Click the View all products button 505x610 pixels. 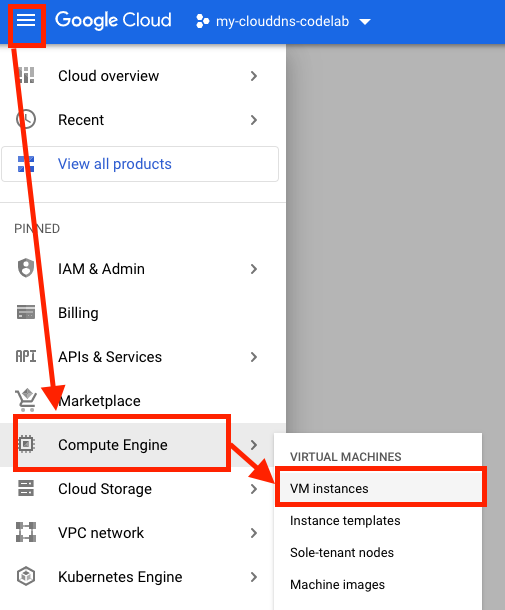pyautogui.click(x=140, y=164)
